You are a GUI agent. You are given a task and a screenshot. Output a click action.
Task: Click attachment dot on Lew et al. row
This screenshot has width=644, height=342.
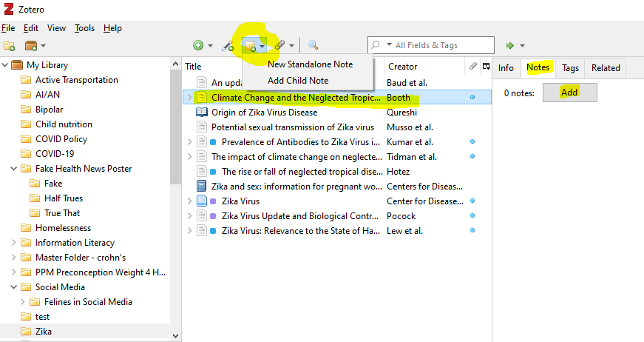472,231
